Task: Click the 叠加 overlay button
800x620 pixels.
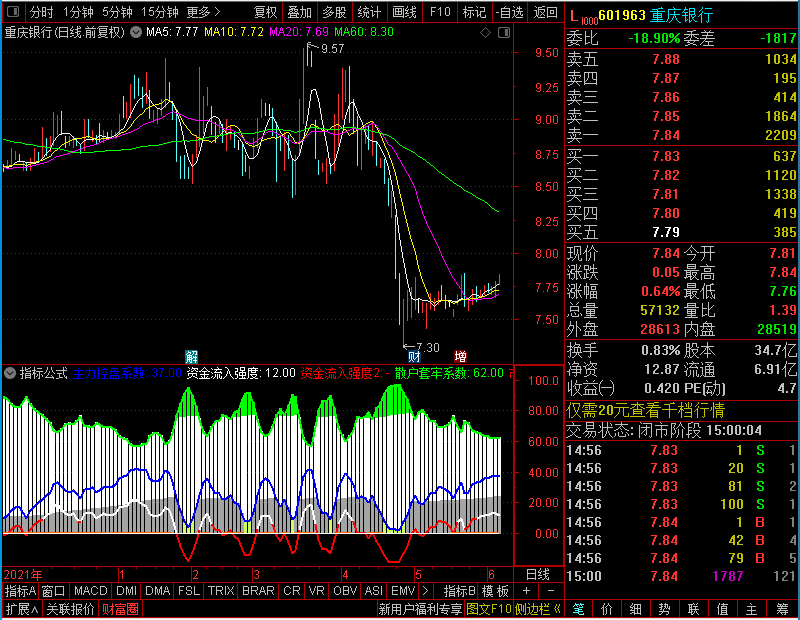Action: (299, 12)
